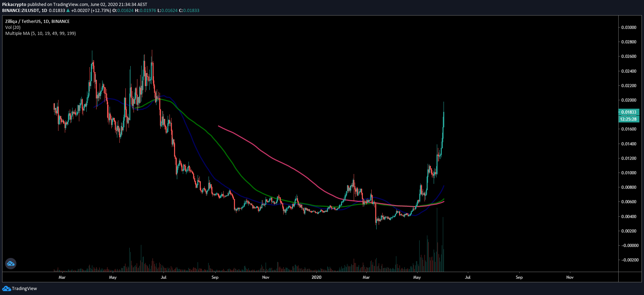Click the first May label on the time axis
644x295 pixels.
(113, 277)
